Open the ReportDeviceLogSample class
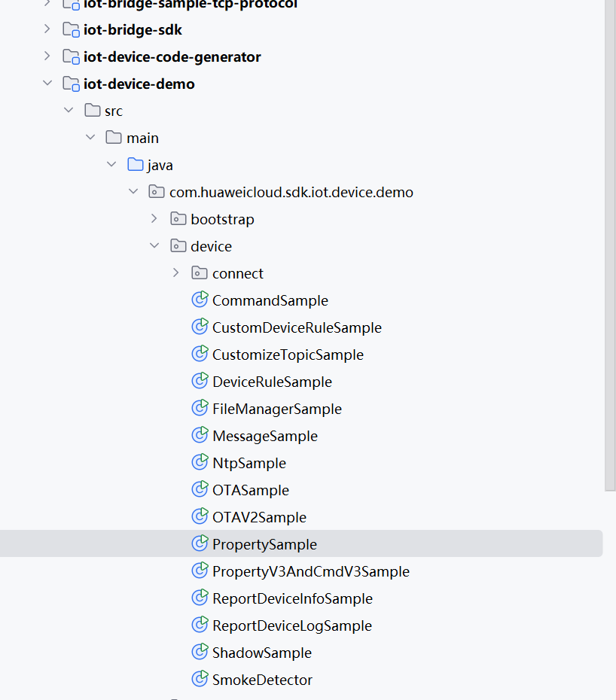 click(x=292, y=626)
